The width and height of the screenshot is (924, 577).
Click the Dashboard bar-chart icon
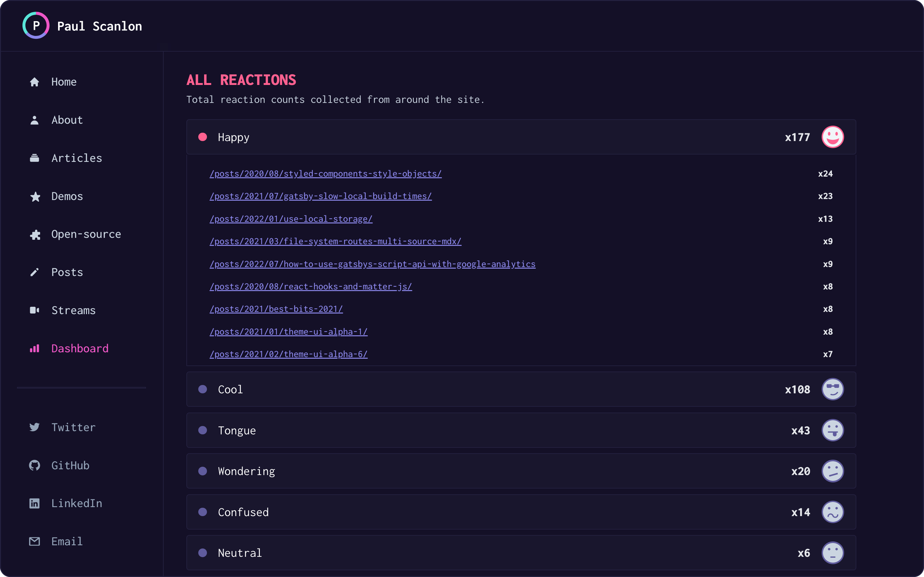(35, 348)
